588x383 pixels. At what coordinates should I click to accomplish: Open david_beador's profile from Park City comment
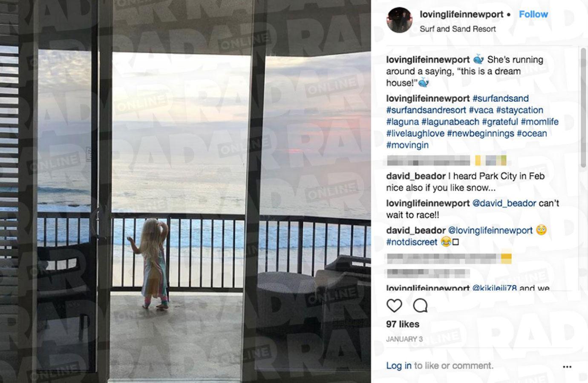[x=416, y=176]
